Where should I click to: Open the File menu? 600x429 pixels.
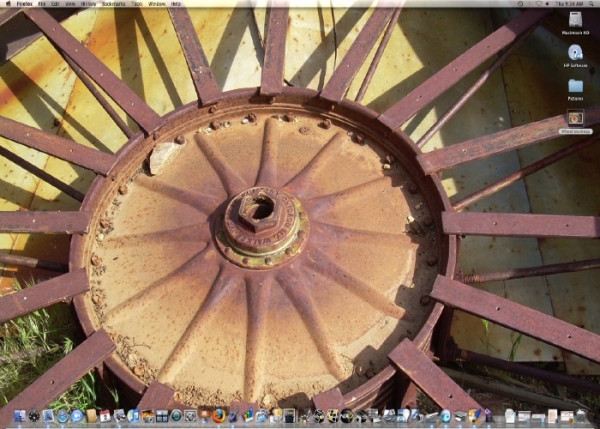click(42, 4)
